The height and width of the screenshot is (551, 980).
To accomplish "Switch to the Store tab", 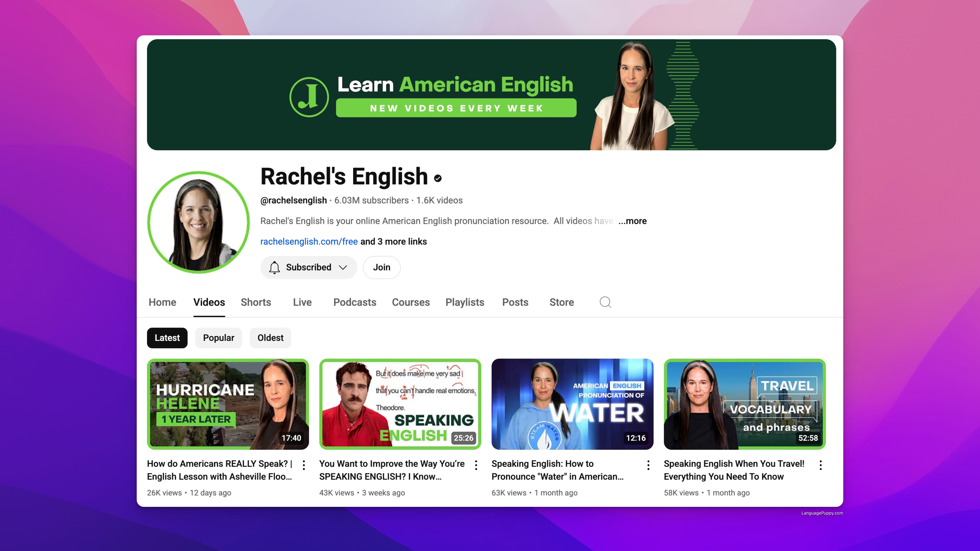I will [x=562, y=302].
